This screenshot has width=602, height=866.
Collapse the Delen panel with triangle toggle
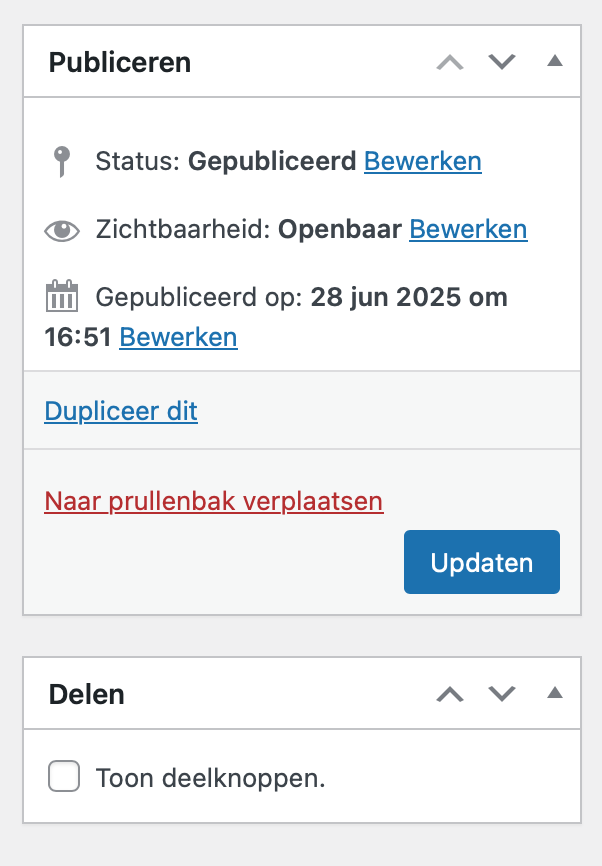pyautogui.click(x=555, y=693)
